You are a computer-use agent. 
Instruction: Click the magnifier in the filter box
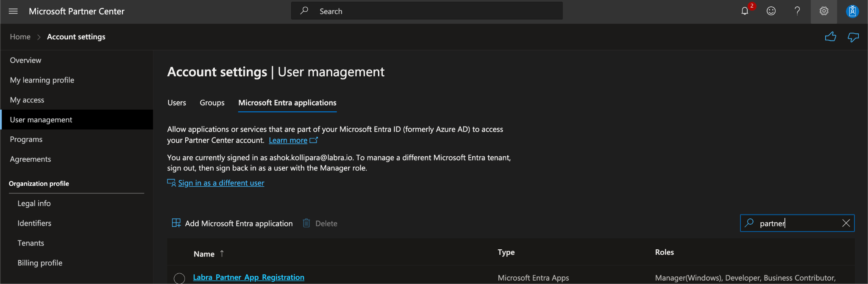[x=749, y=223]
